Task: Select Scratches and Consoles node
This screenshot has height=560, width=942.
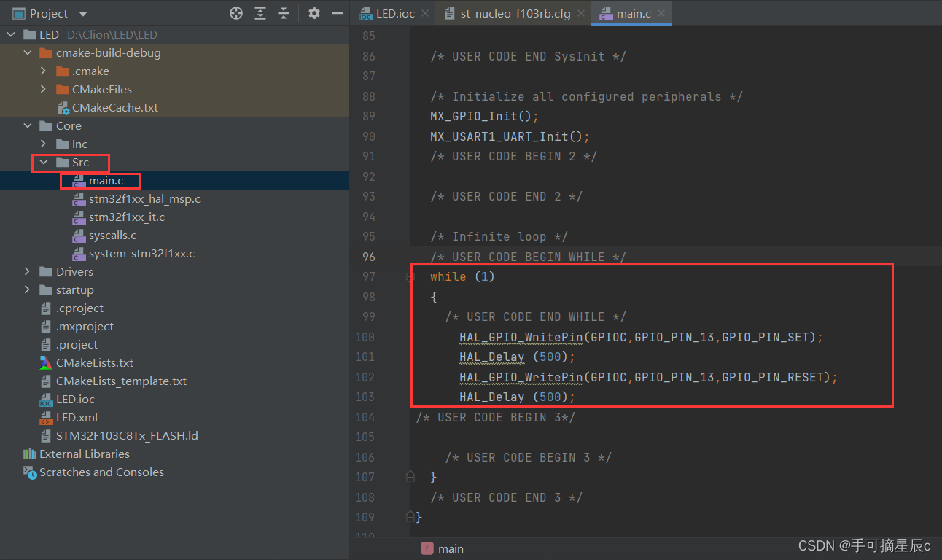Action: 101,472
